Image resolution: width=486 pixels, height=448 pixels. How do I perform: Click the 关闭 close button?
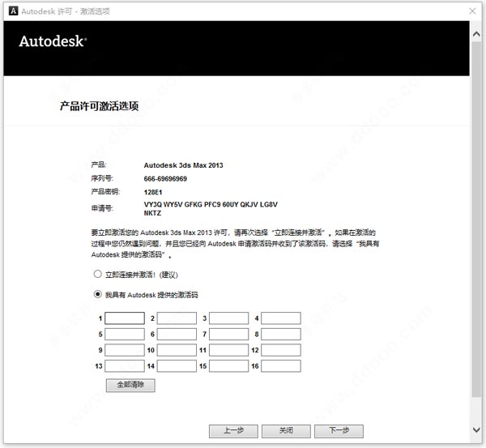(x=286, y=431)
